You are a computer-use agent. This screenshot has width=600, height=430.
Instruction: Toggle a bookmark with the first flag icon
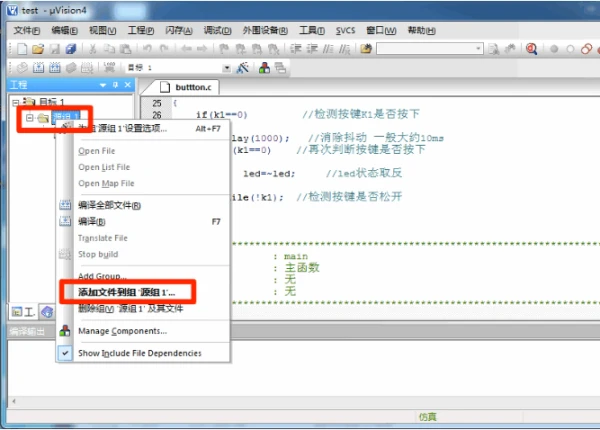(224, 49)
